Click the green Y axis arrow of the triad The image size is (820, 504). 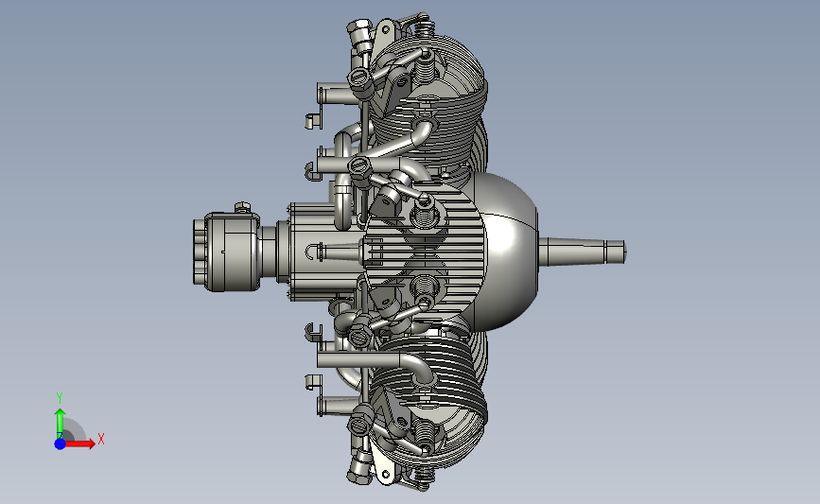(x=61, y=424)
